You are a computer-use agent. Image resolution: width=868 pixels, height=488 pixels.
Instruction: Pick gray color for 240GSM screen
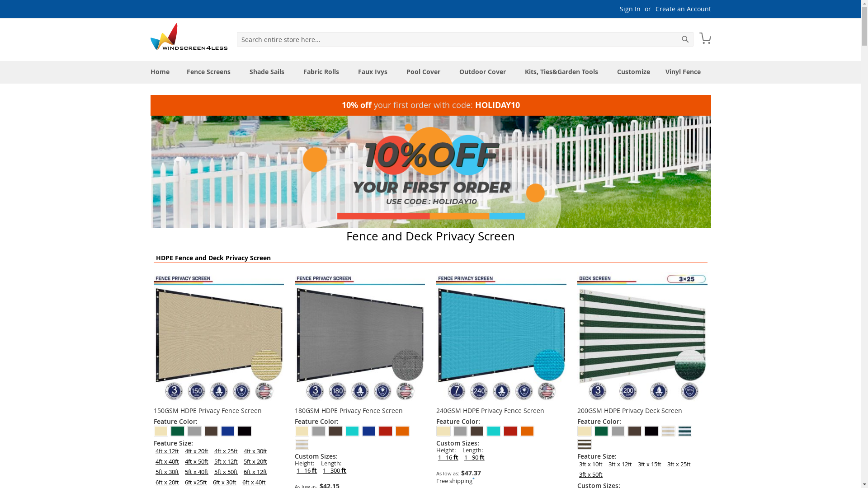[x=460, y=431]
